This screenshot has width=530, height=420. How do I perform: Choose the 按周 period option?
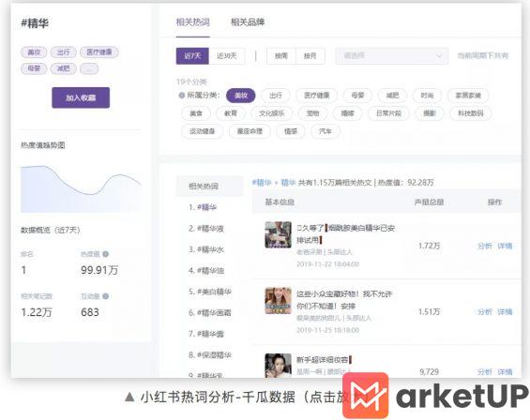coord(281,55)
